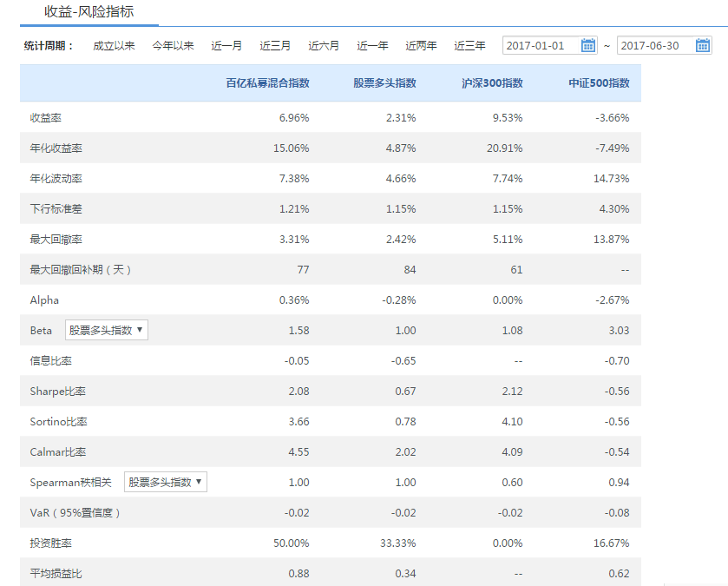728x586 pixels.
Task: Click the 年化收益率 row label
Action: click(56, 148)
